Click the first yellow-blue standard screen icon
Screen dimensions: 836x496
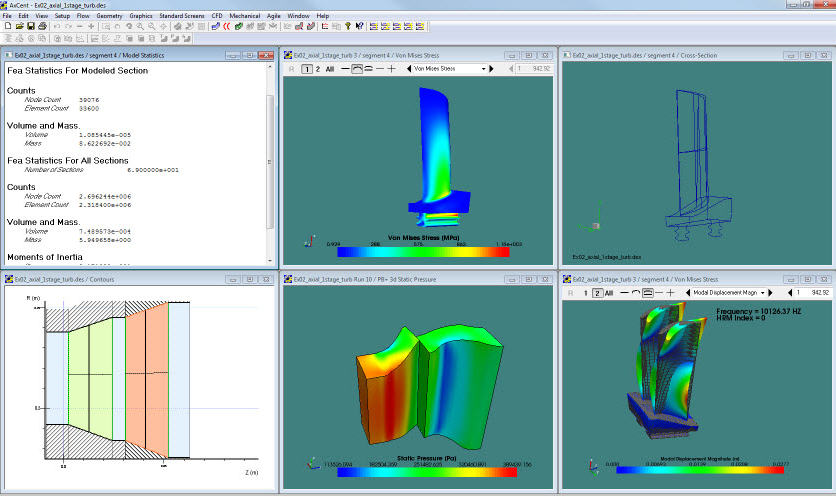[x=374, y=26]
